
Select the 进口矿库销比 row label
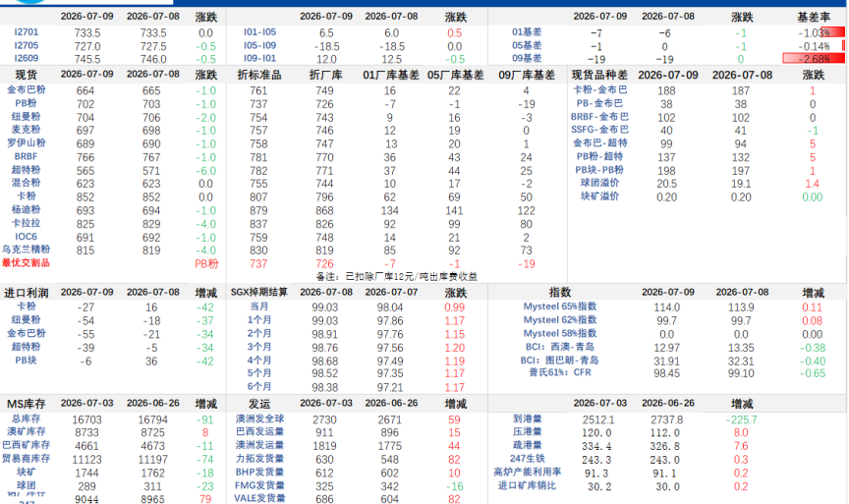coord(527,485)
